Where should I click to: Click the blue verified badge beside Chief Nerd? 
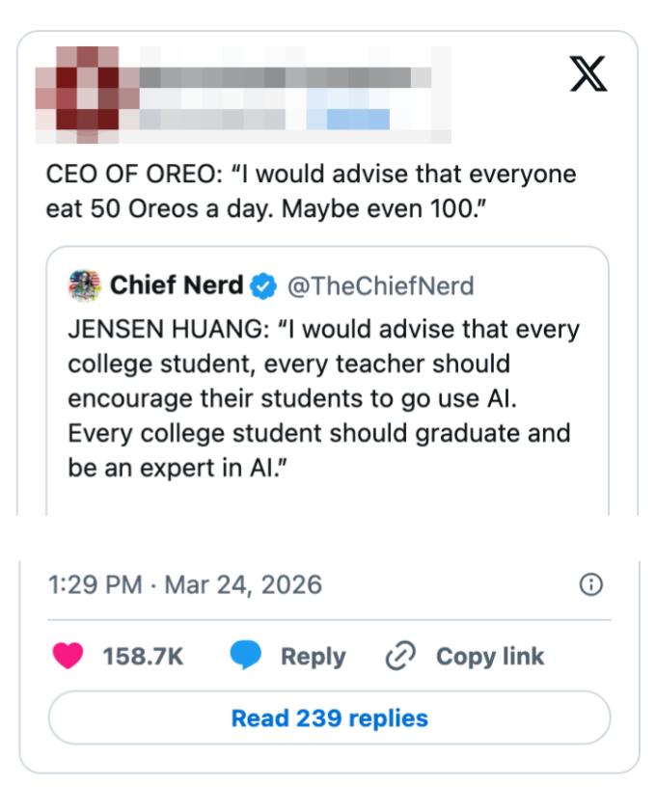pyautogui.click(x=263, y=286)
